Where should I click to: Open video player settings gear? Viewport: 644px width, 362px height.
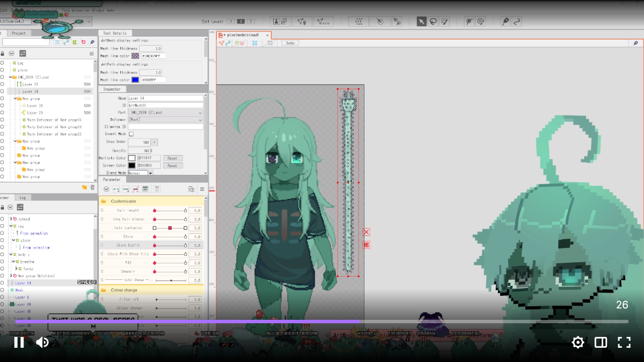point(578,342)
